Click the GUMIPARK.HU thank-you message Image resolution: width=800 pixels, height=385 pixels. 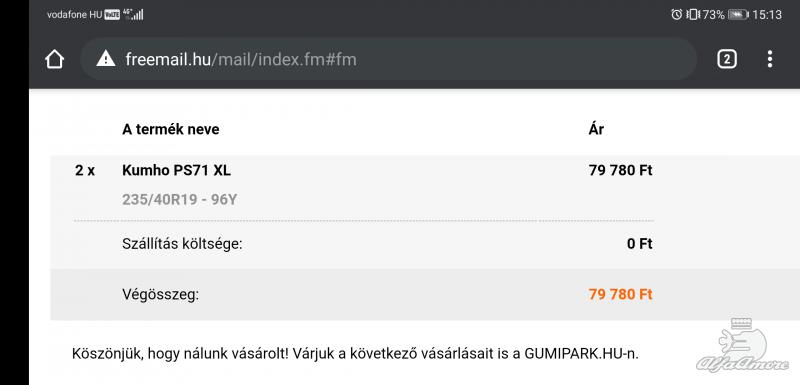(355, 353)
